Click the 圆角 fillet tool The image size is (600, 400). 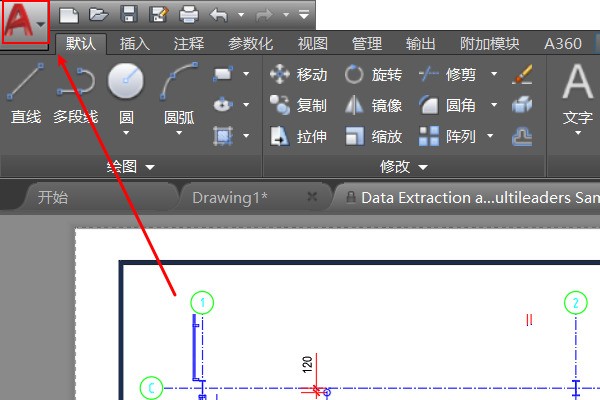click(447, 105)
